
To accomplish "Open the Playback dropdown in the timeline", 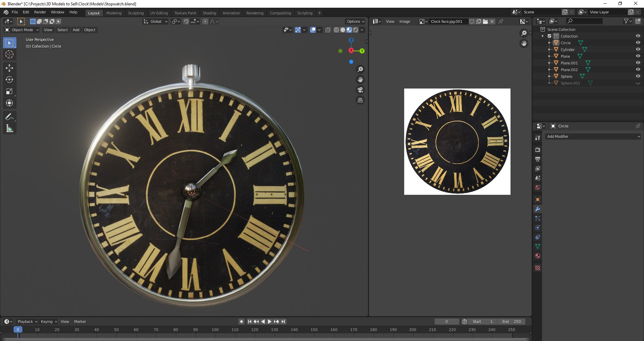I will [27, 322].
